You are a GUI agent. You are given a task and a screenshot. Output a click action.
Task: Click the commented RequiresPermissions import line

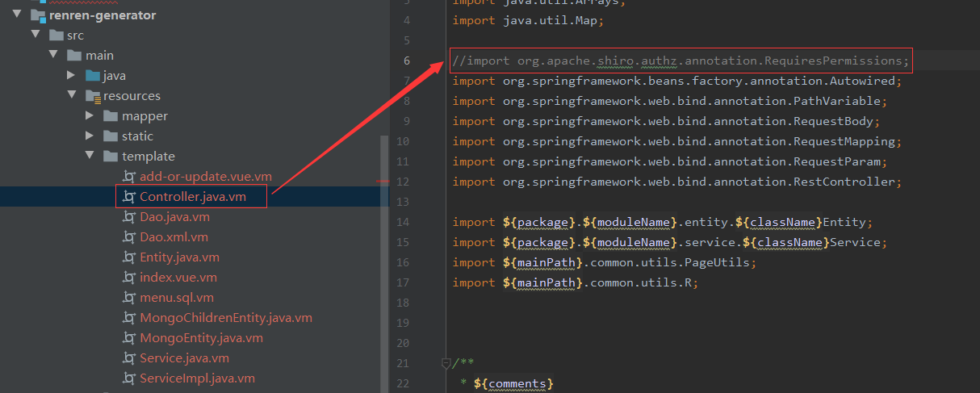pyautogui.click(x=681, y=61)
